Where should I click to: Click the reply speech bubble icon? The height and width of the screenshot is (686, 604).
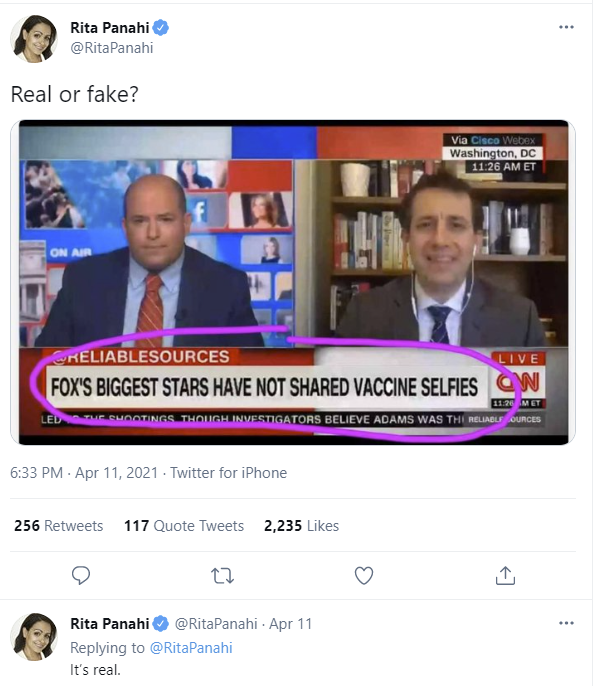click(x=81, y=575)
